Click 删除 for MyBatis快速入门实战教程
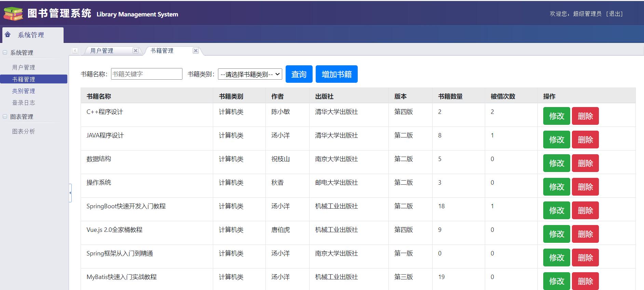 pyautogui.click(x=585, y=281)
